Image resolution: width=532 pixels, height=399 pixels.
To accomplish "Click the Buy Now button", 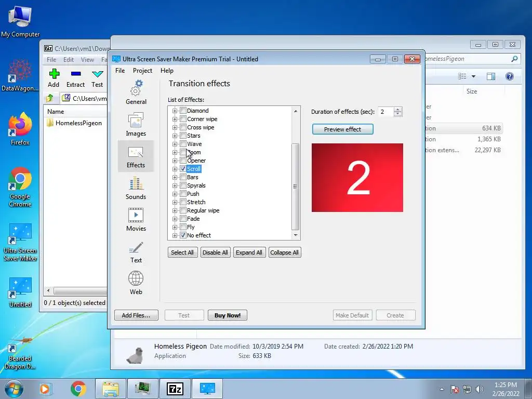I will point(228,315).
